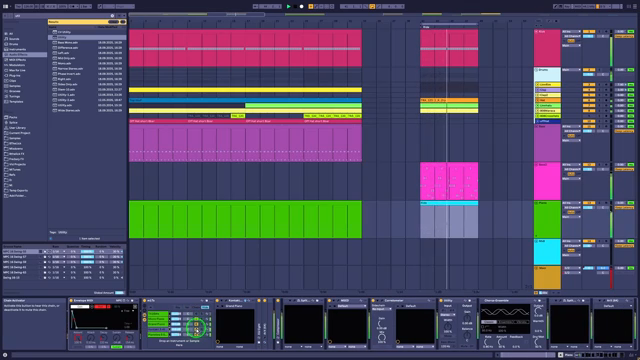This screenshot has height=360, width=640.
Task: Show Key zone editor in rack
Action: coord(178,307)
